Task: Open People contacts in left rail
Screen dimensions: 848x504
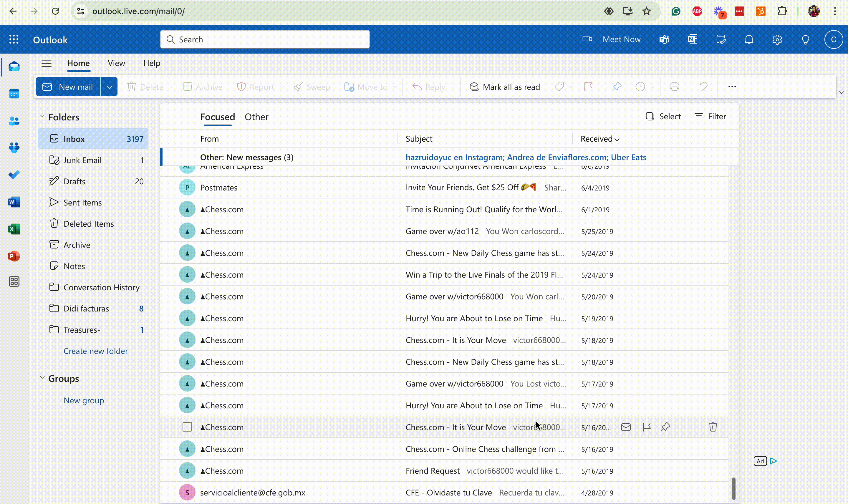Action: (x=14, y=121)
